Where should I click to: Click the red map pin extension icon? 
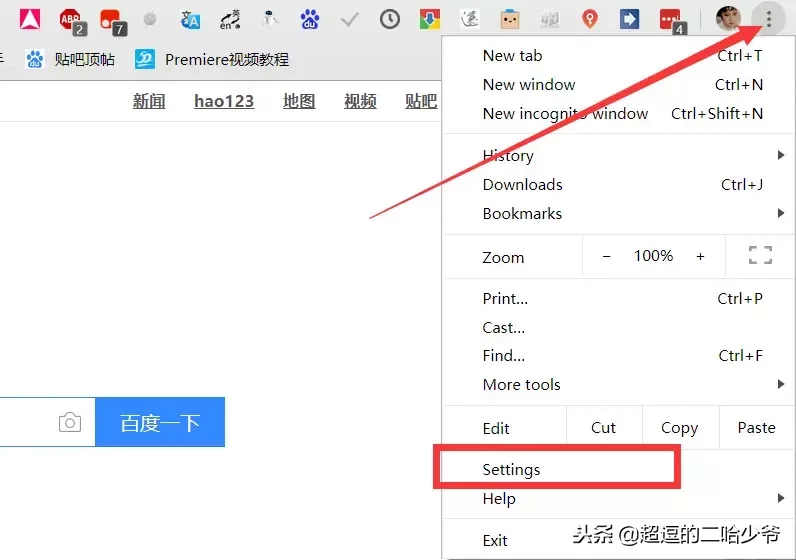click(x=589, y=20)
